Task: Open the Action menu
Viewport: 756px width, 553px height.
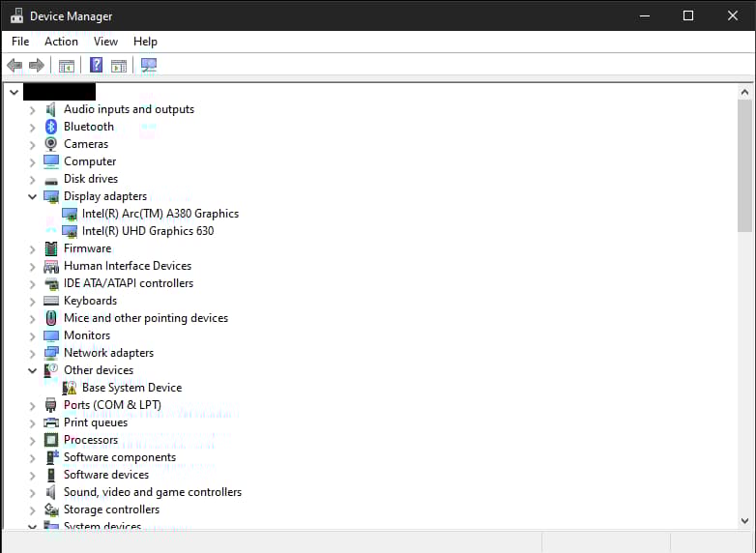Action: coord(61,42)
